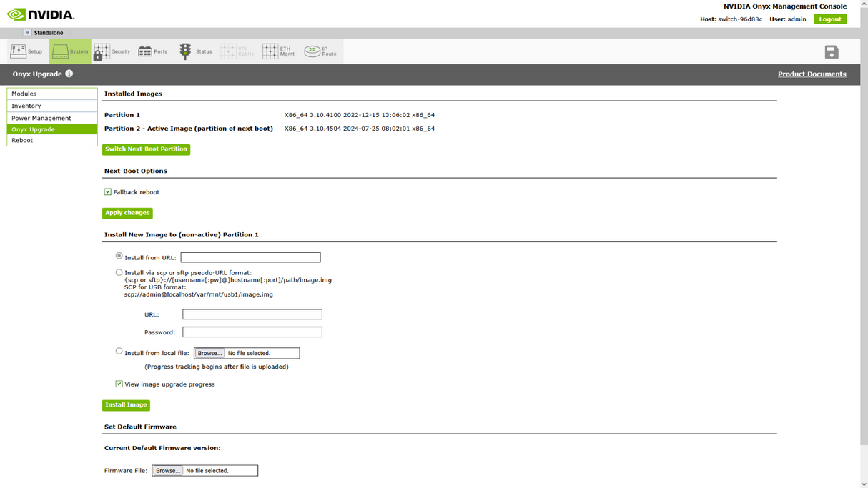Open the ETH Mgmt toolbar section
Screen dimensions: 868x488
[279, 51]
